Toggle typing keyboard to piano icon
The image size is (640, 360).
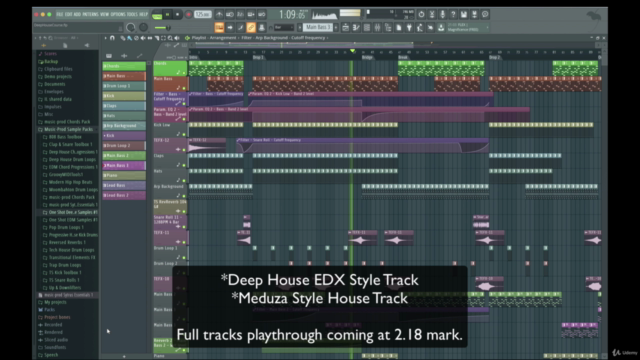tap(219, 28)
